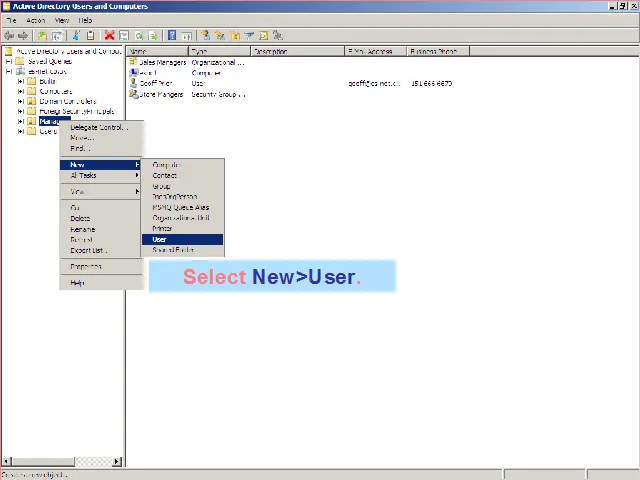
Task: Click the Domain Controllers folder icon
Action: 32,101
